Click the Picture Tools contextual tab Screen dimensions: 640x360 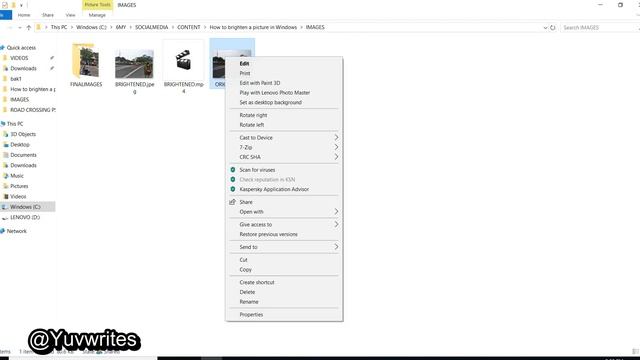click(98, 5)
